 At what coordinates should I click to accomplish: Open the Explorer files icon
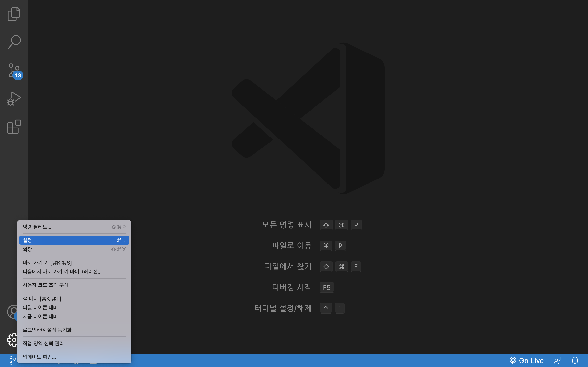coord(14,14)
